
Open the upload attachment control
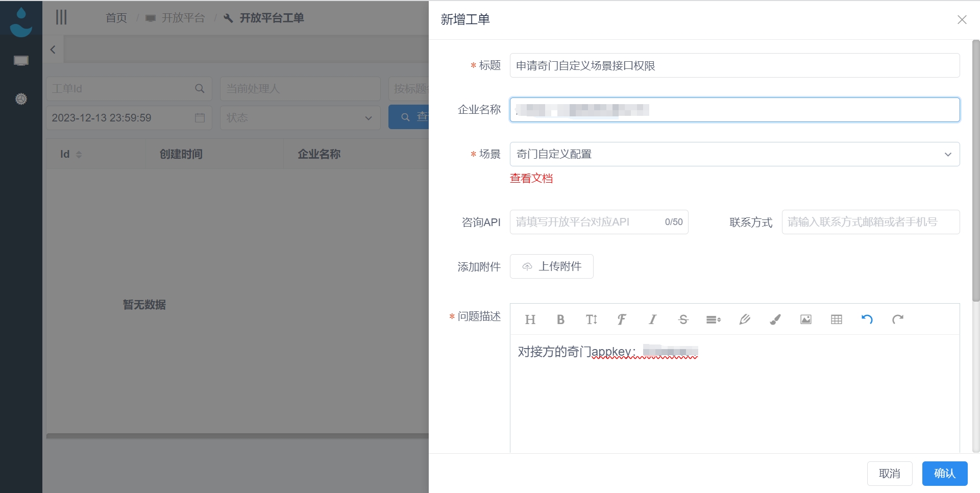(551, 266)
